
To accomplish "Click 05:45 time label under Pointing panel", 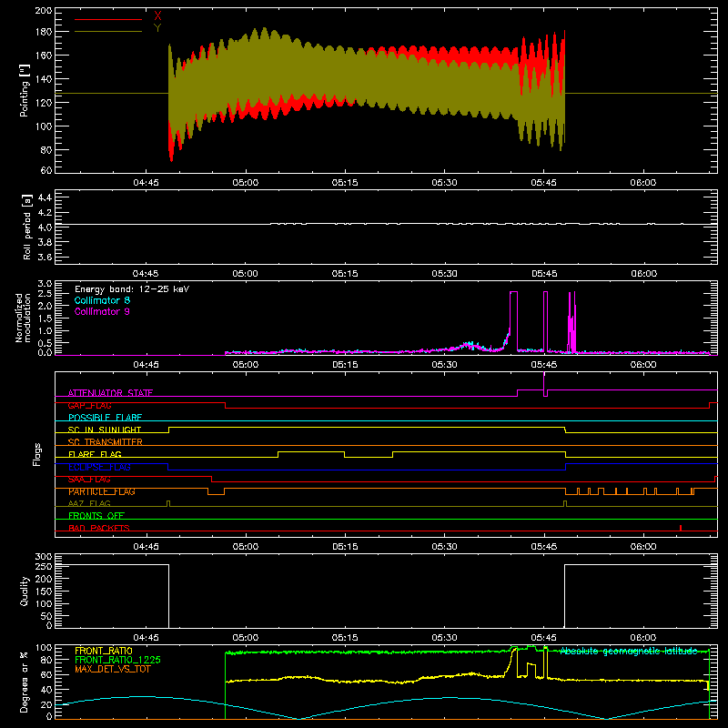I will (543, 183).
